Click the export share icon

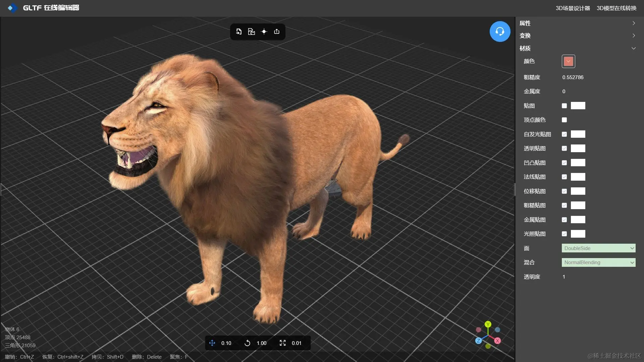[x=277, y=32]
